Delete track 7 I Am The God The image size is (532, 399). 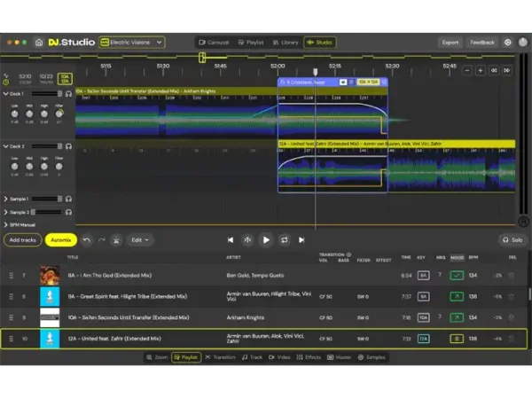[512, 276]
